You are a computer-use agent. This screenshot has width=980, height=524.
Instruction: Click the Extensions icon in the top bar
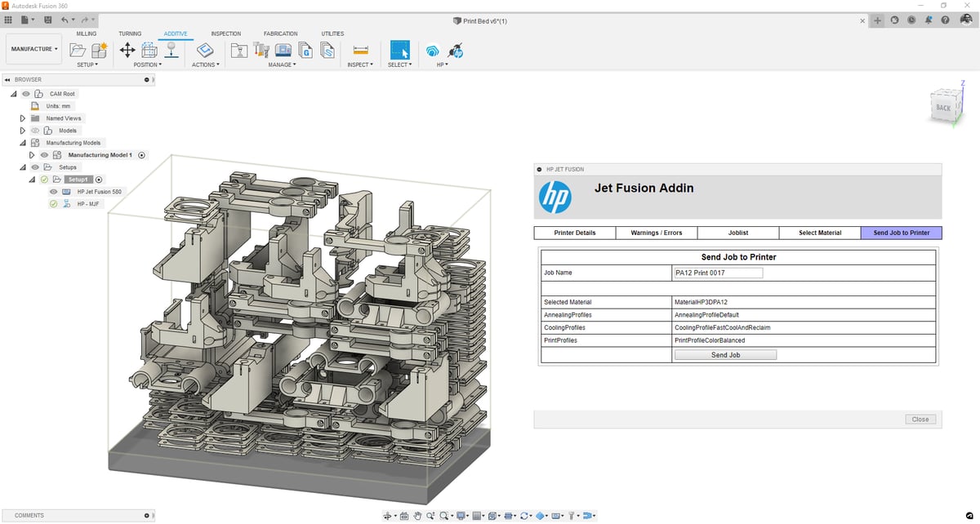[x=895, y=20]
